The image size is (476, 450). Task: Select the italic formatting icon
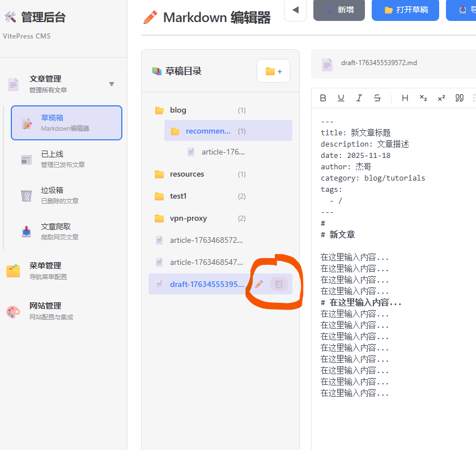(359, 97)
